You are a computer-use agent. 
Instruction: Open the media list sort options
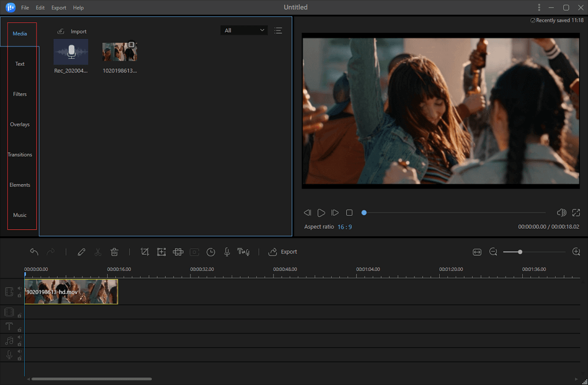tap(278, 31)
